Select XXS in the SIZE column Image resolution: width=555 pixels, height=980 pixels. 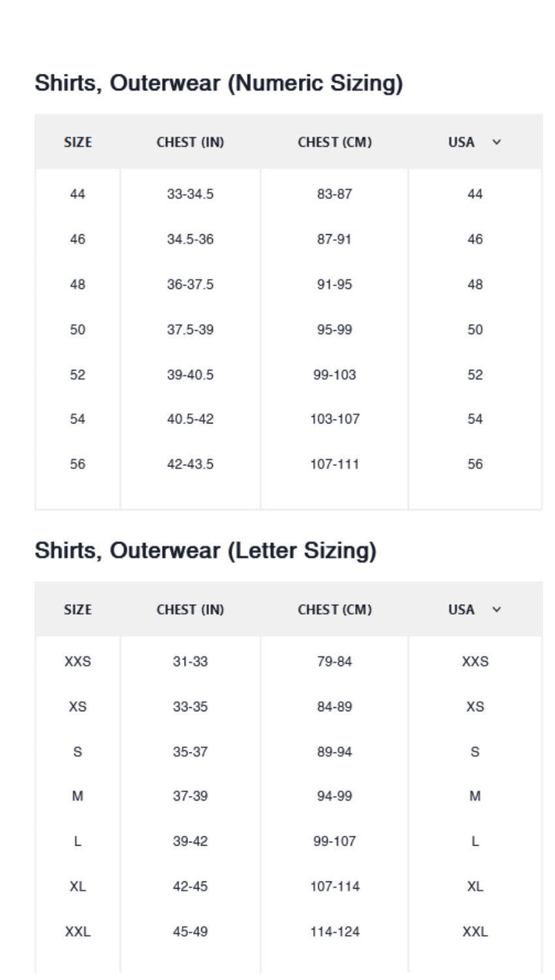[78, 662]
